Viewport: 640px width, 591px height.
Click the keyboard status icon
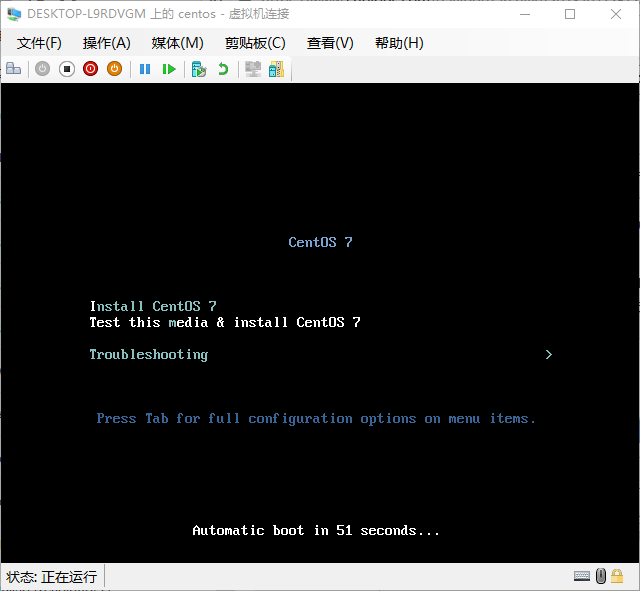pyautogui.click(x=582, y=576)
